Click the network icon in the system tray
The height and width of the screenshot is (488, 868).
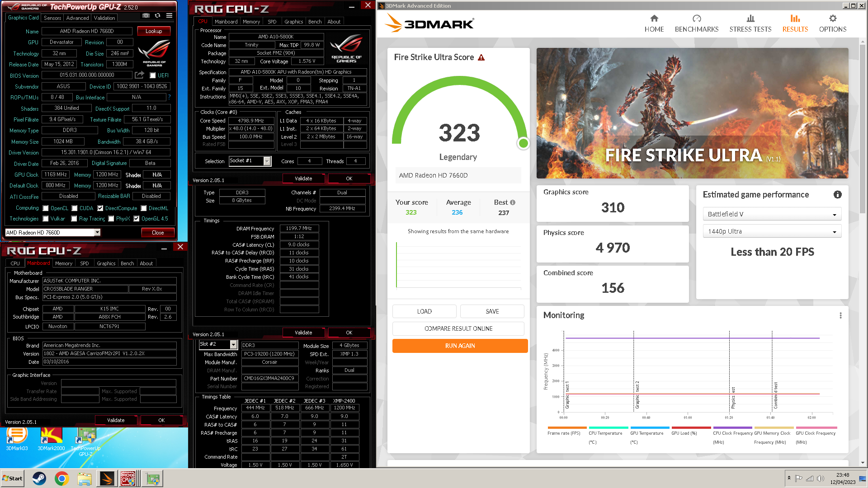pyautogui.click(x=810, y=479)
